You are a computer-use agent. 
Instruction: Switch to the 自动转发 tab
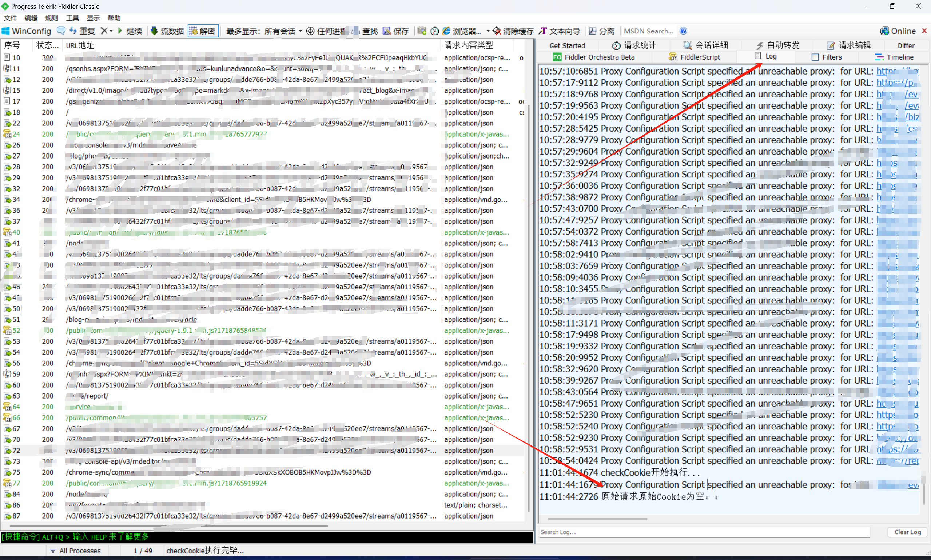pos(777,45)
